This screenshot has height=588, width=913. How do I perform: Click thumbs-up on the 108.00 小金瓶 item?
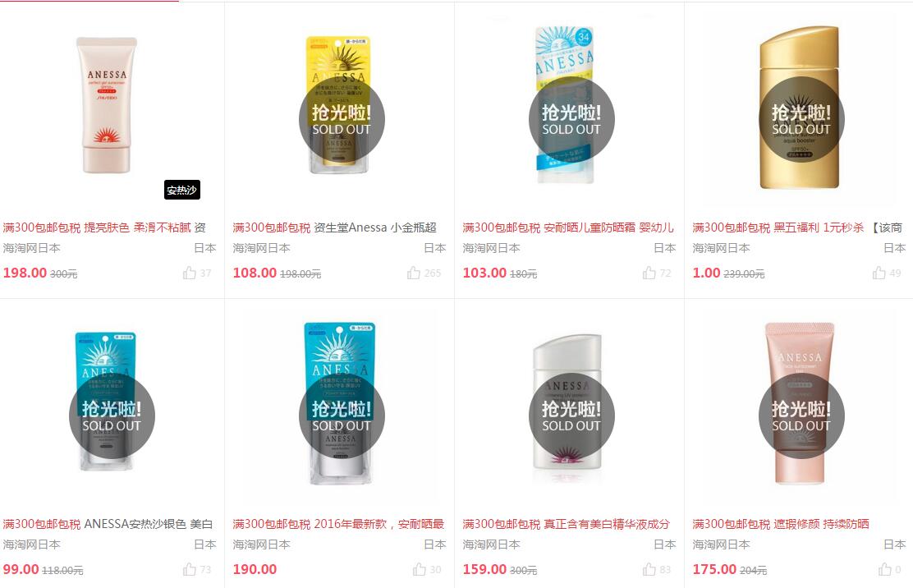[414, 273]
